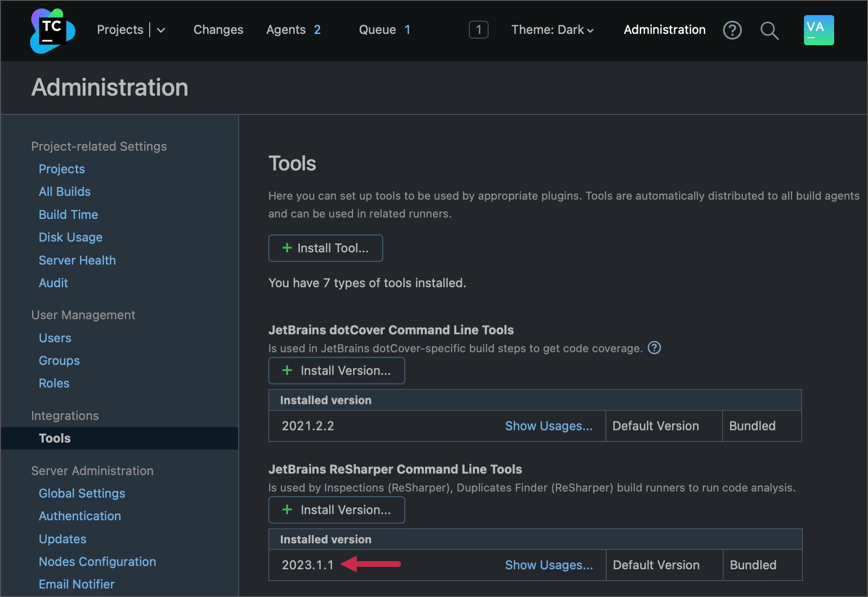Open help via the question mark icon
The height and width of the screenshot is (597, 868).
732,30
